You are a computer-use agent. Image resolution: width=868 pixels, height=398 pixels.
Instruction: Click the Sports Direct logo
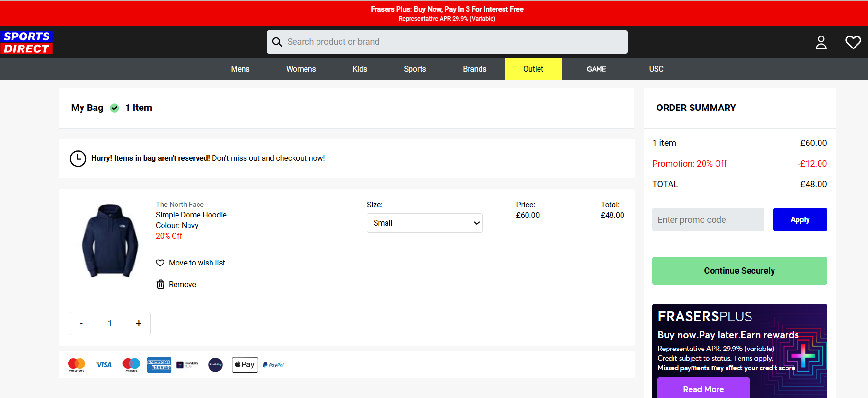coord(27,42)
